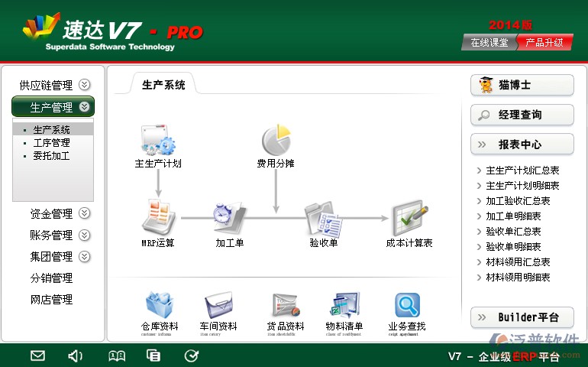The width and height of the screenshot is (588, 367).
Task: Open the 货品资料 icon
Action: click(x=286, y=305)
